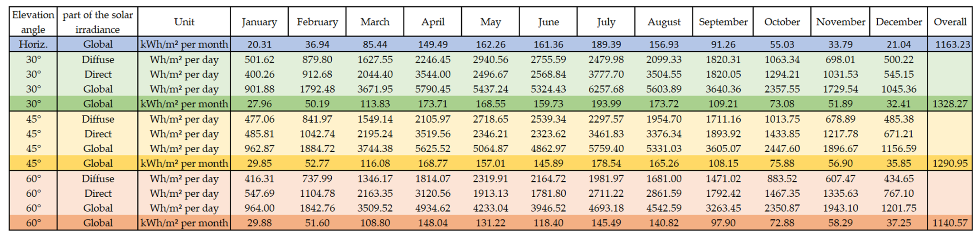Image resolution: width=980 pixels, height=237 pixels.
Task: Click the July horizontal value 189.39
Action: click(606, 45)
